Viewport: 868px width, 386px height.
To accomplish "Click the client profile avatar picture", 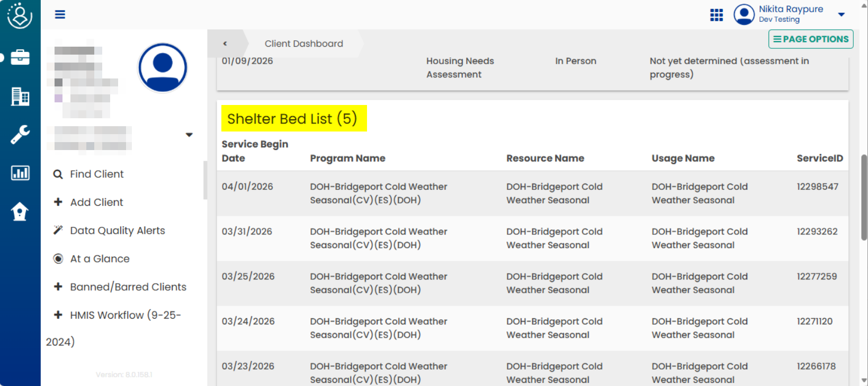I will pyautogui.click(x=163, y=68).
